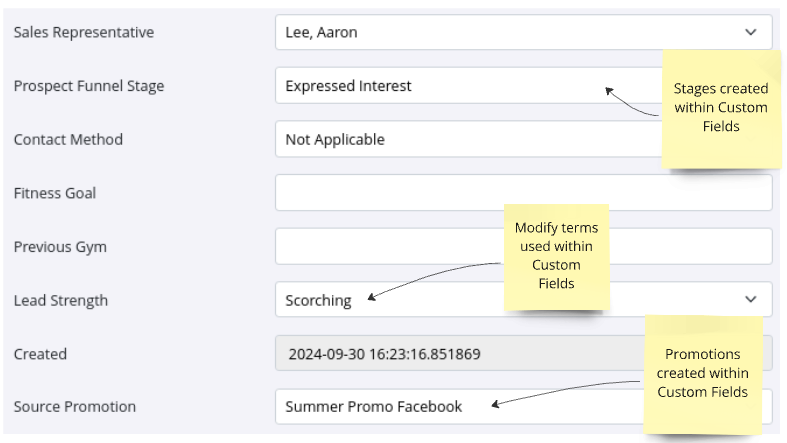Click the 'Previous Gym' label
787x443 pixels.
60,246
